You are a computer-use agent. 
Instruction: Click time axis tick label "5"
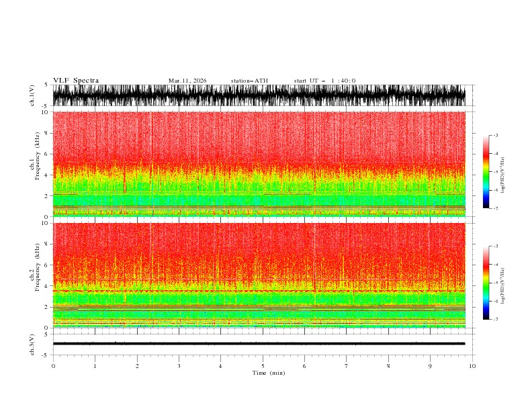coord(263,366)
